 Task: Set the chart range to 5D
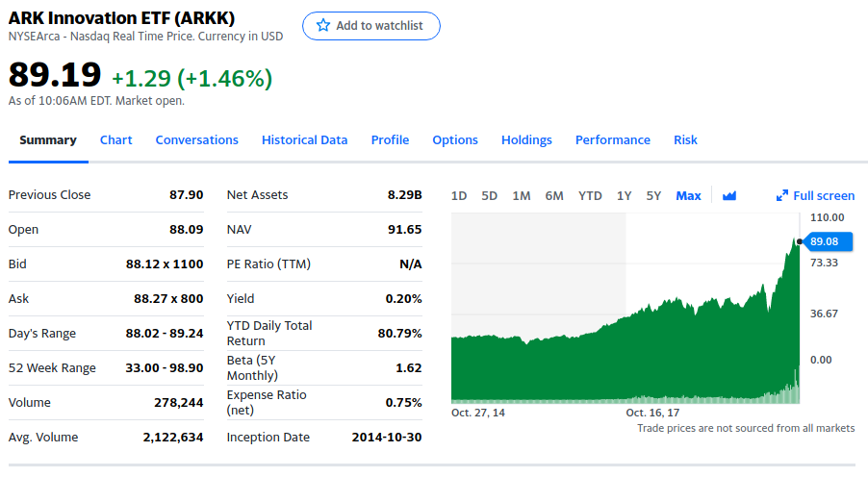[489, 195]
